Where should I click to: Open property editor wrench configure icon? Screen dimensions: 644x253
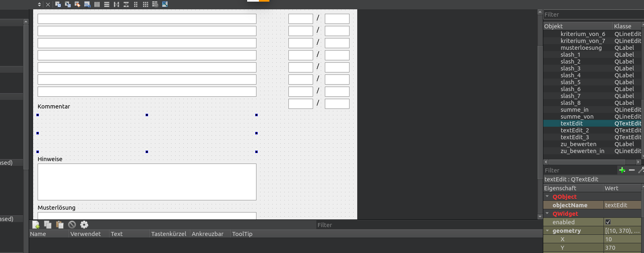click(641, 170)
